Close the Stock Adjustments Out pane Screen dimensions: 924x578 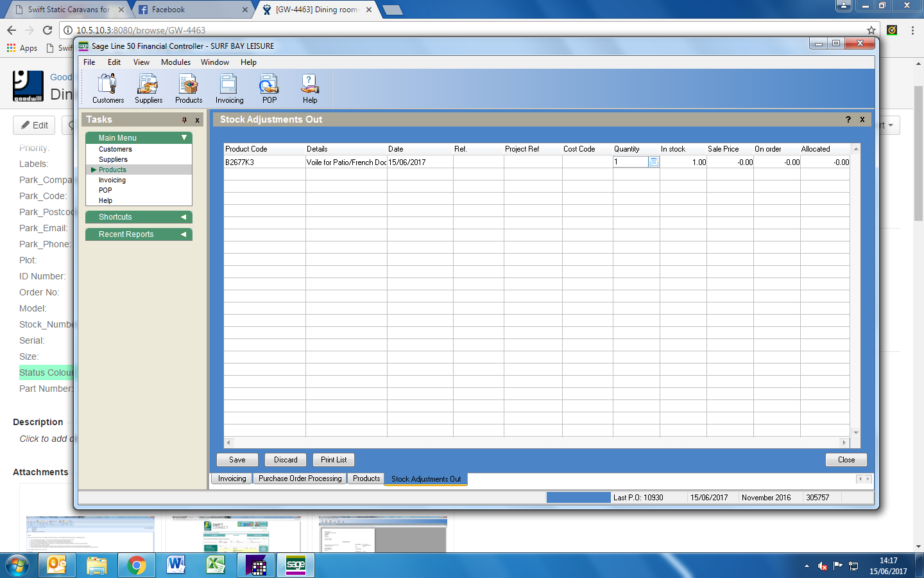862,119
